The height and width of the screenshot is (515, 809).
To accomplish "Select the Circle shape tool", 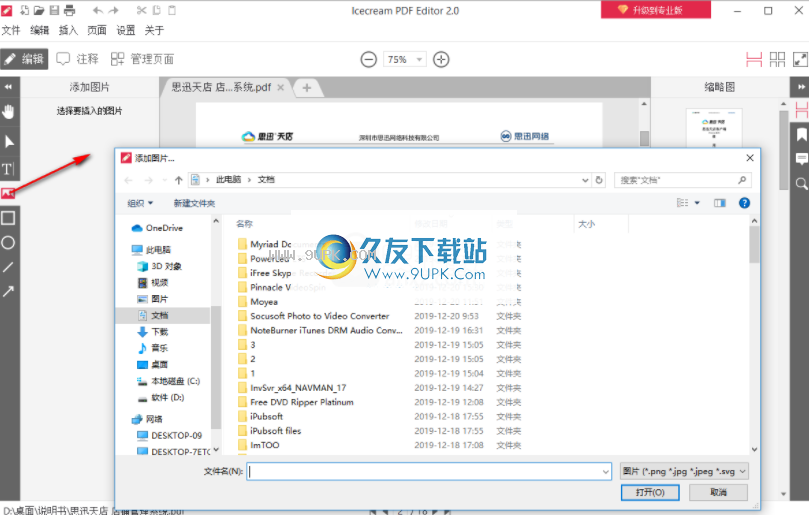I will pos(8,243).
